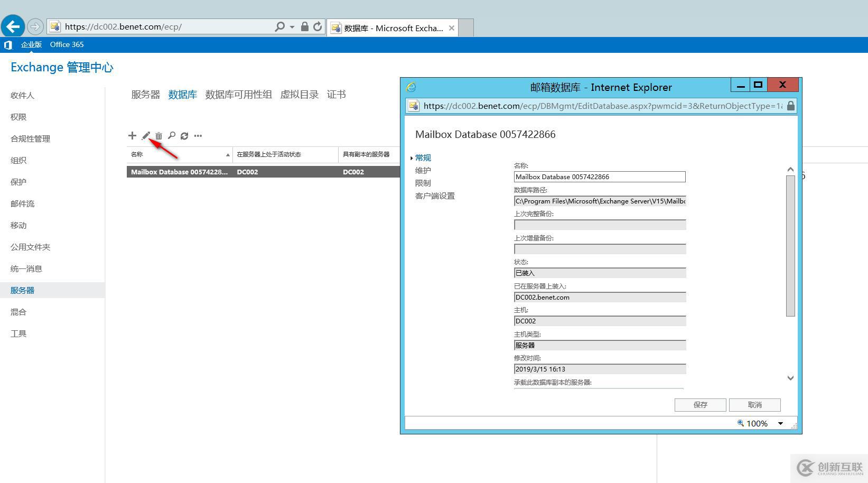
Task: Open 服务器 tab in top navigation
Action: [145, 95]
